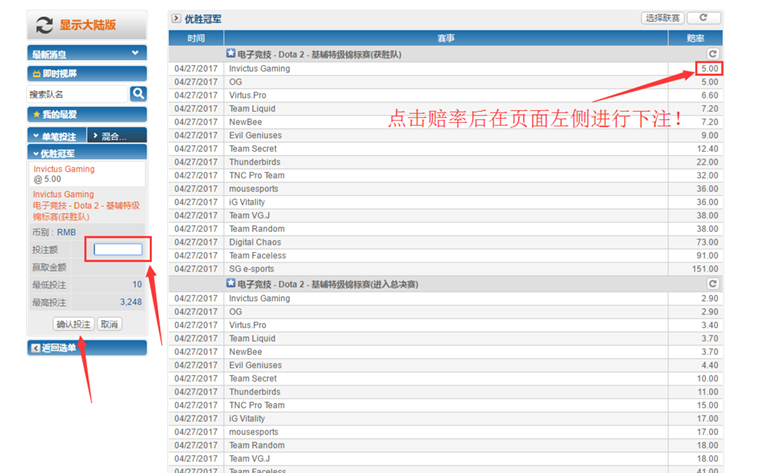Click the 时间 column header

[x=196, y=38]
